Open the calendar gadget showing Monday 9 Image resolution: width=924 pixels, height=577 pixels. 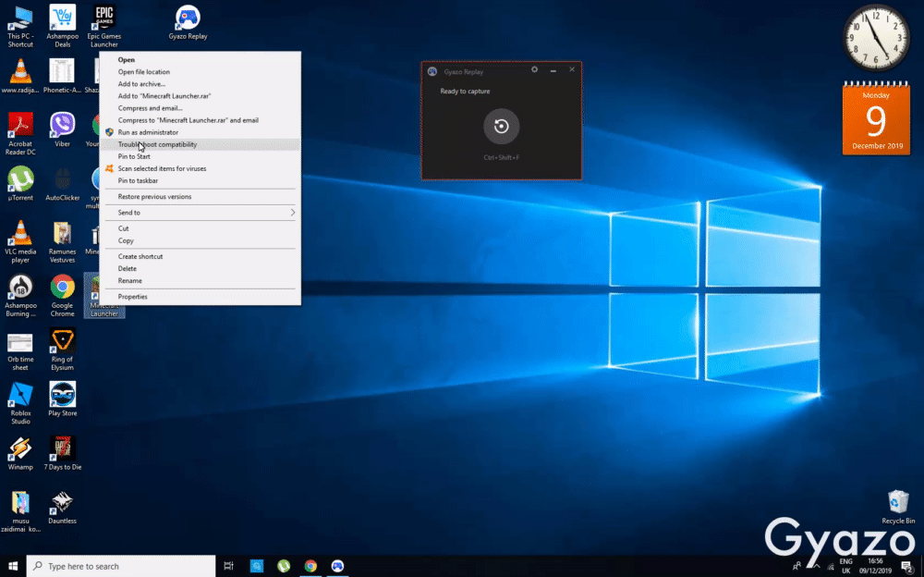(x=876, y=118)
